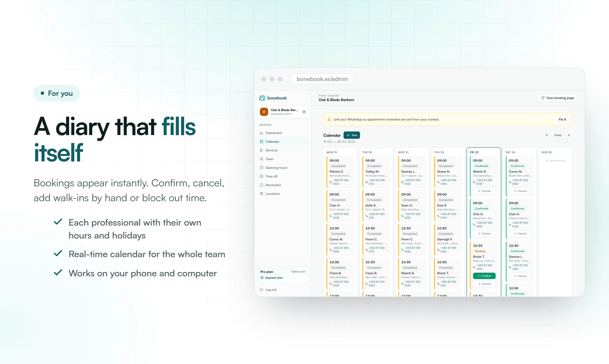
Task: Select Calendar in the sidebar
Action: tap(283, 142)
